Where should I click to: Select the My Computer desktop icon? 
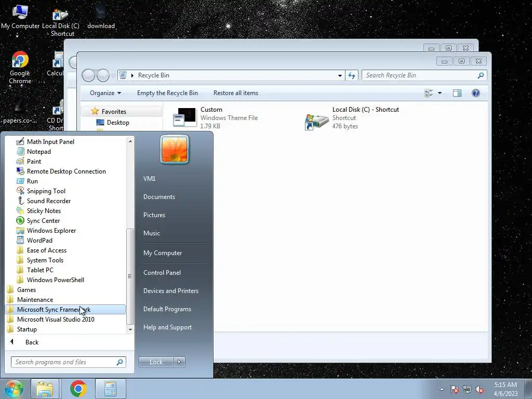pos(20,16)
